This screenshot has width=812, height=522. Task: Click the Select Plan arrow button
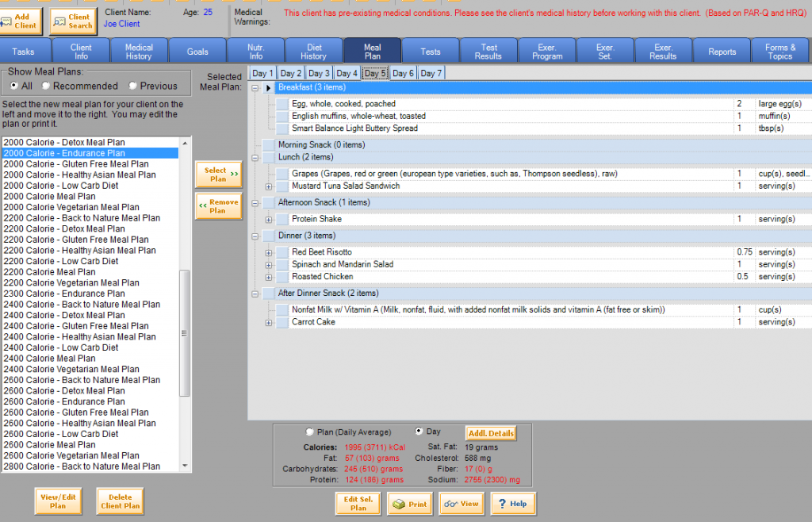pyautogui.click(x=218, y=175)
